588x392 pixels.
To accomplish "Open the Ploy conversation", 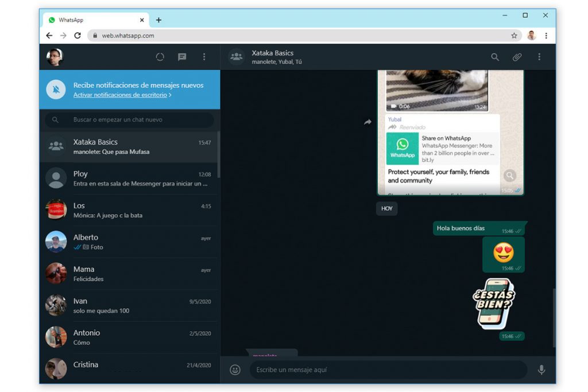I will click(x=129, y=178).
